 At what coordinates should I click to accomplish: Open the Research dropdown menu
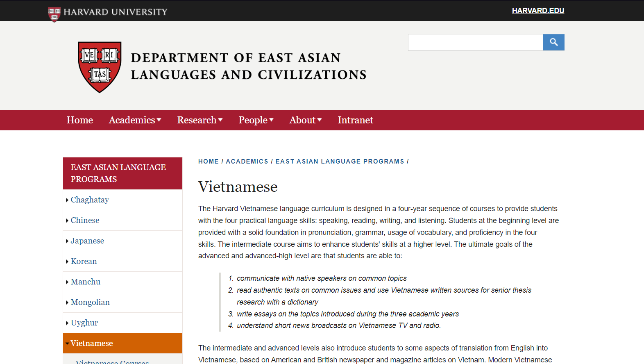pyautogui.click(x=200, y=120)
